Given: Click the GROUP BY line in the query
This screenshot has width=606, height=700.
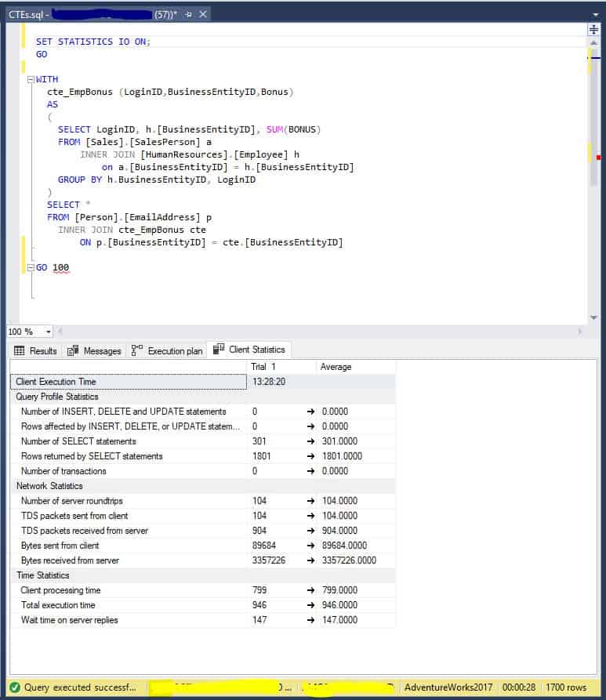Looking at the screenshot, I should pos(157,180).
